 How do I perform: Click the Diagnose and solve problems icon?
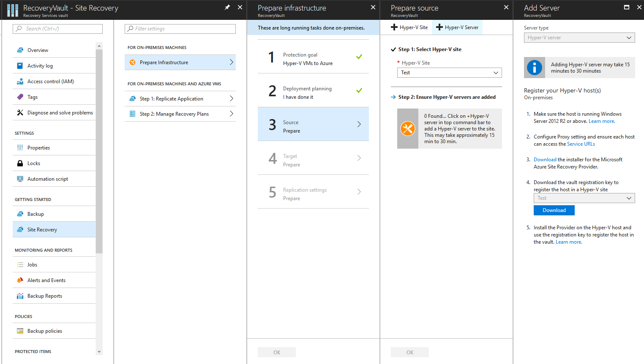[x=20, y=113]
